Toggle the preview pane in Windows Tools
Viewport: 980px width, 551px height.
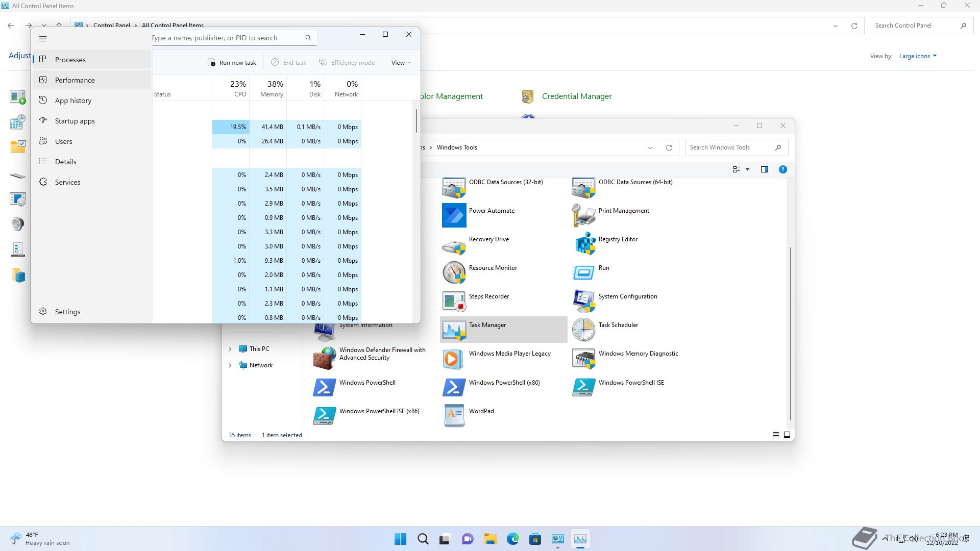tap(765, 169)
